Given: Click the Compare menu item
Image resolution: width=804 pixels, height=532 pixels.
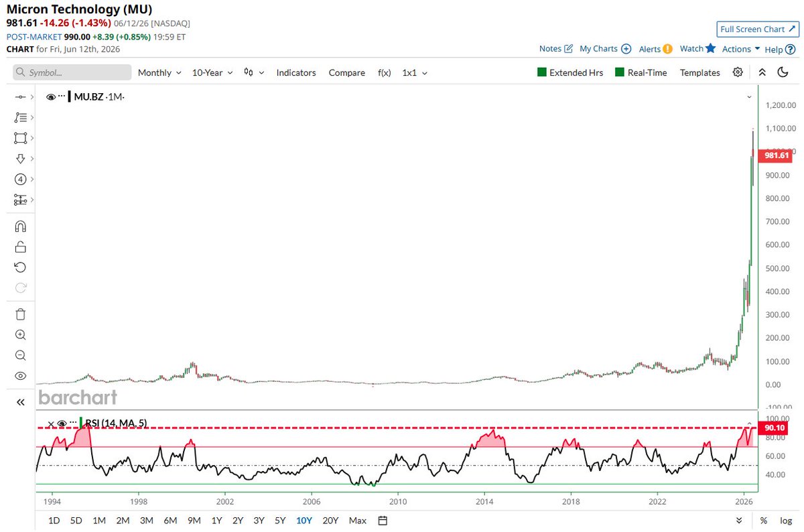Looking at the screenshot, I should [347, 72].
